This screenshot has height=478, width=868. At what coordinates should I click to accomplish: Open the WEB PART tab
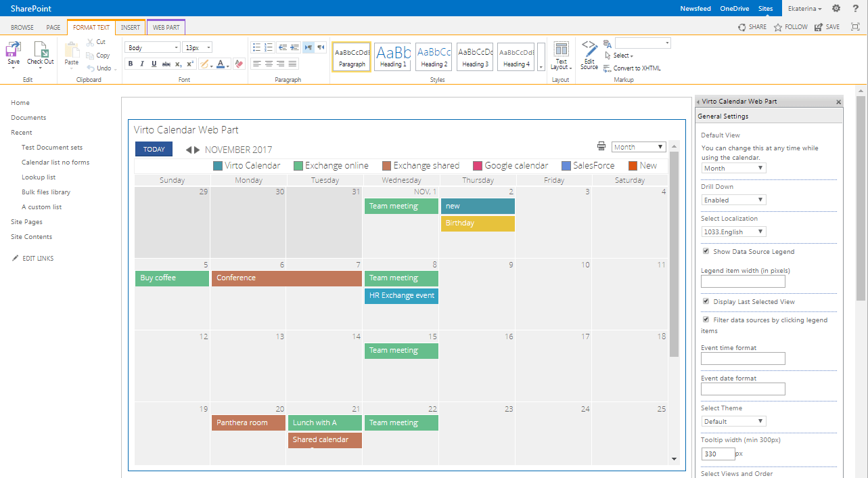point(166,27)
